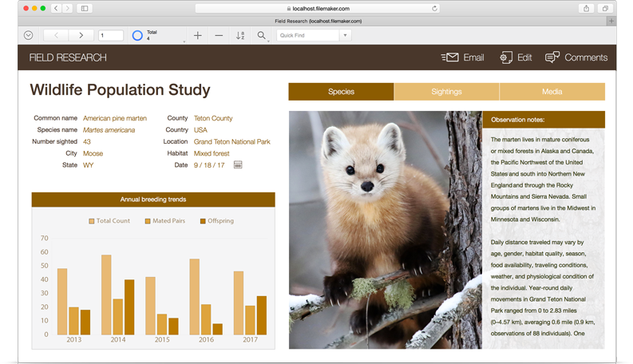633x364 pixels.
Task: Click the County value Teton County
Action: tap(213, 118)
